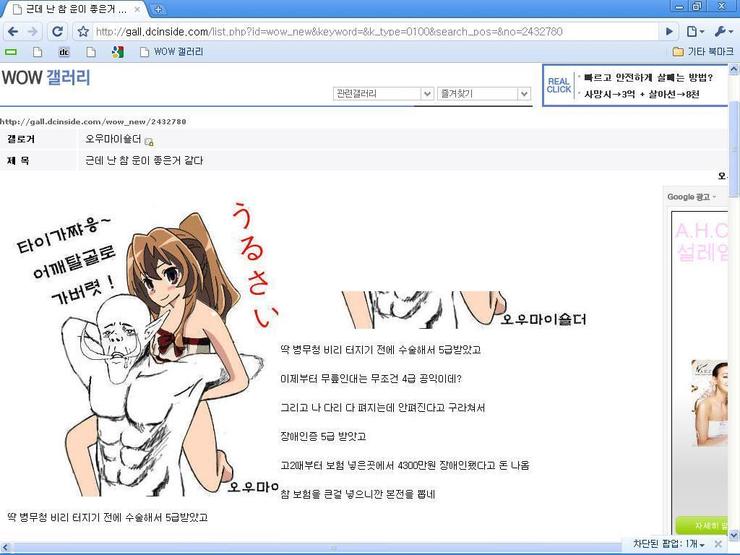Screen dimensions: 740x555
Task: Open the Google 광고 dropdown label
Action: 691,197
